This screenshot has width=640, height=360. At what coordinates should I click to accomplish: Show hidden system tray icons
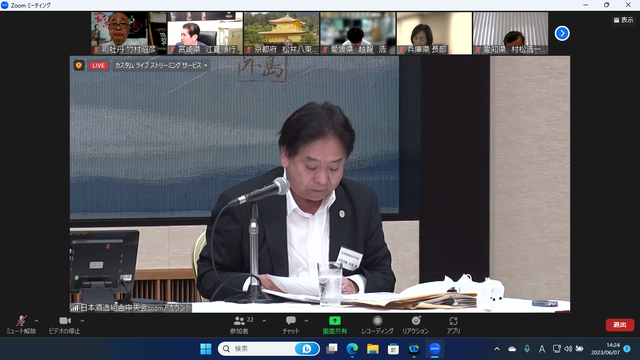497,349
